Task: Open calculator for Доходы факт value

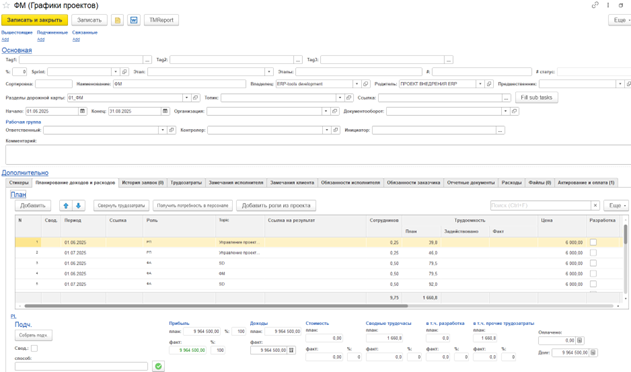Action: [291, 350]
